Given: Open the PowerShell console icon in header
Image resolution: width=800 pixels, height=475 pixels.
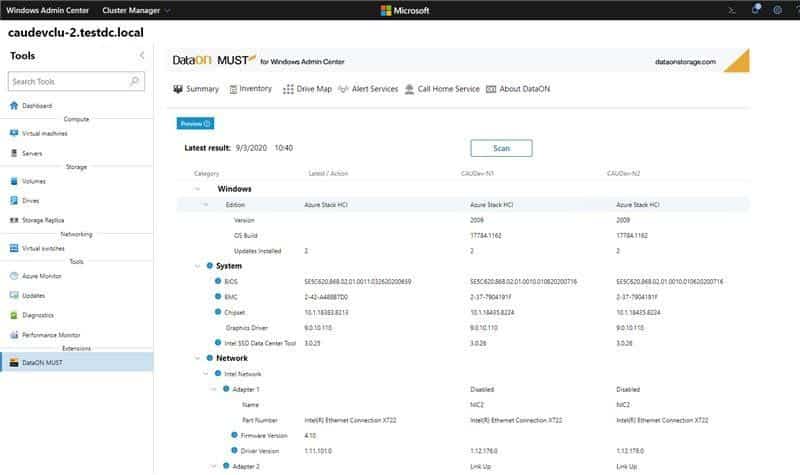Looking at the screenshot, I should tap(732, 10).
